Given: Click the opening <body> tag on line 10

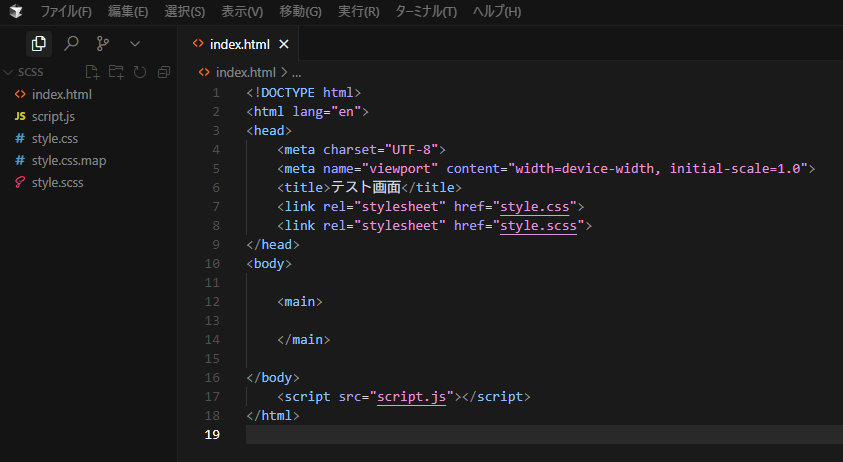Looking at the screenshot, I should pyautogui.click(x=269, y=264).
